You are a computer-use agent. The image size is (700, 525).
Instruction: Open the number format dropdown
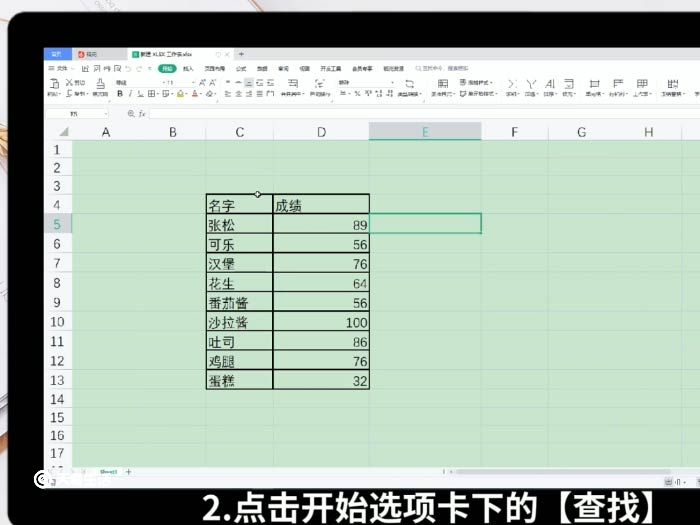click(392, 83)
